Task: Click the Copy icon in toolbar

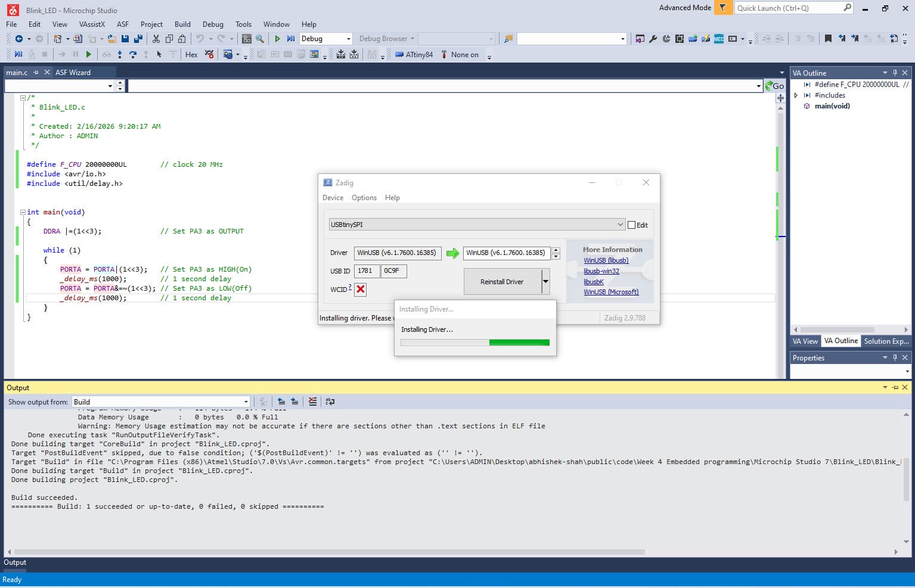Action: [x=169, y=39]
